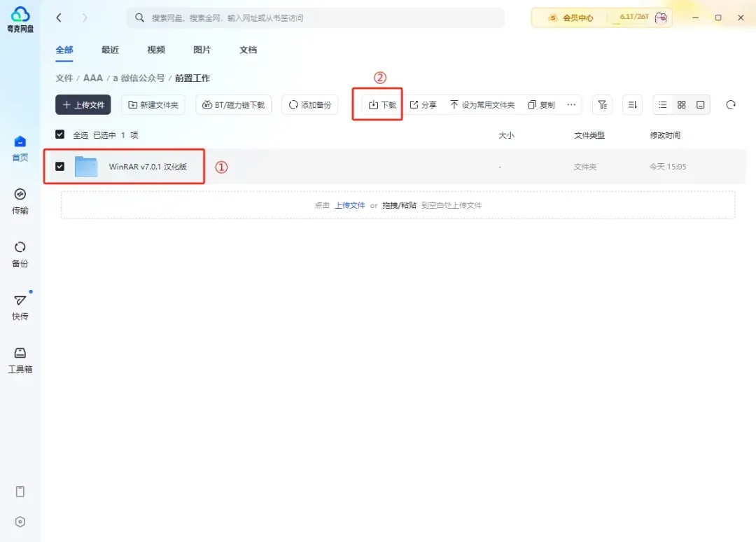Open the 会员中心 member center

pyautogui.click(x=571, y=18)
